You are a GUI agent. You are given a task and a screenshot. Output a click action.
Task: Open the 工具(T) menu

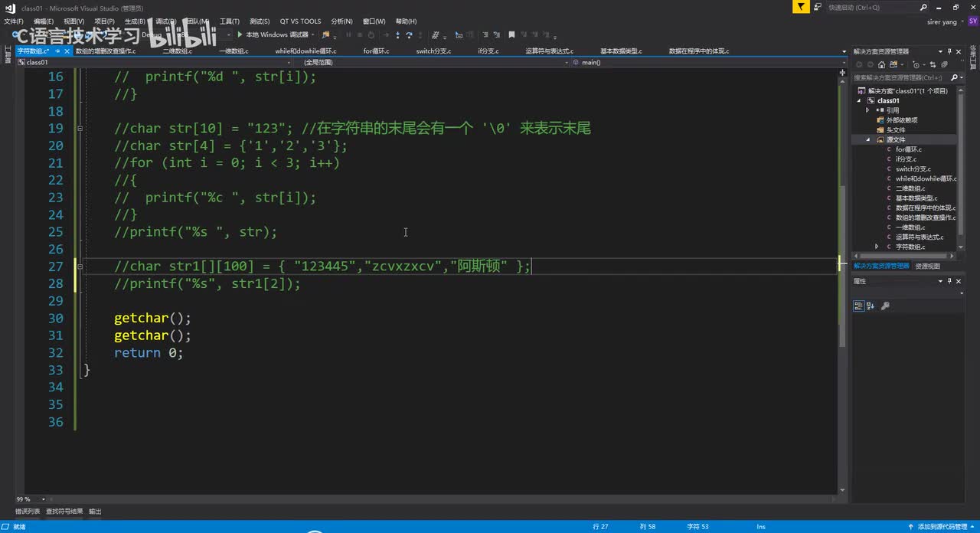click(230, 21)
